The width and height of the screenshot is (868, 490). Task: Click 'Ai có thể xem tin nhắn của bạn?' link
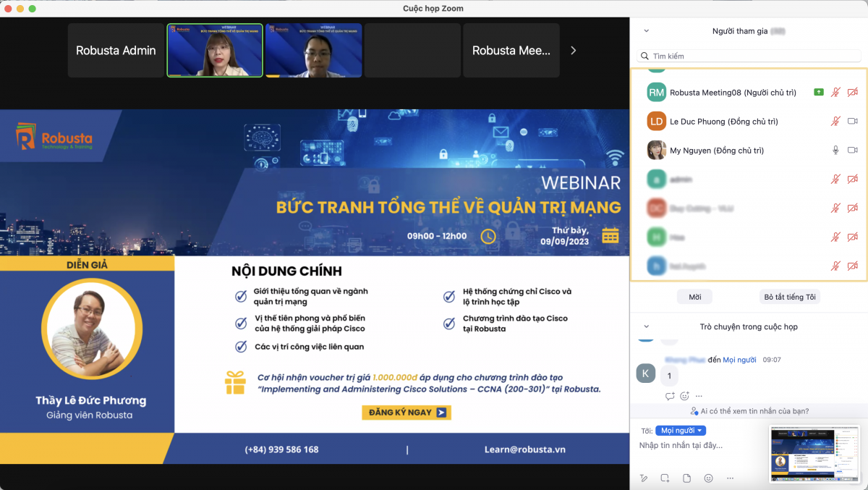click(754, 411)
